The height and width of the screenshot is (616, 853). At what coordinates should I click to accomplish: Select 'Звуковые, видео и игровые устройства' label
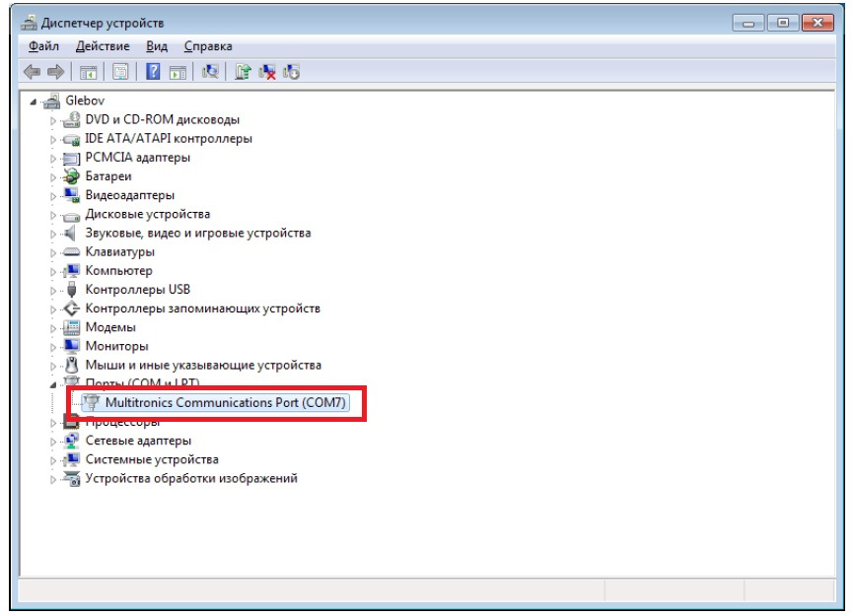tap(198, 234)
